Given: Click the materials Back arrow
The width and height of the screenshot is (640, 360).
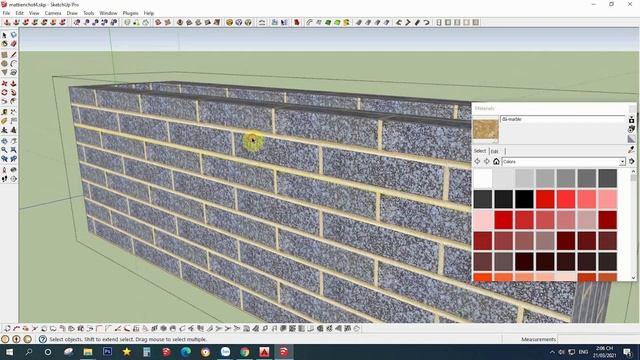Looking at the screenshot, I should point(477,162).
